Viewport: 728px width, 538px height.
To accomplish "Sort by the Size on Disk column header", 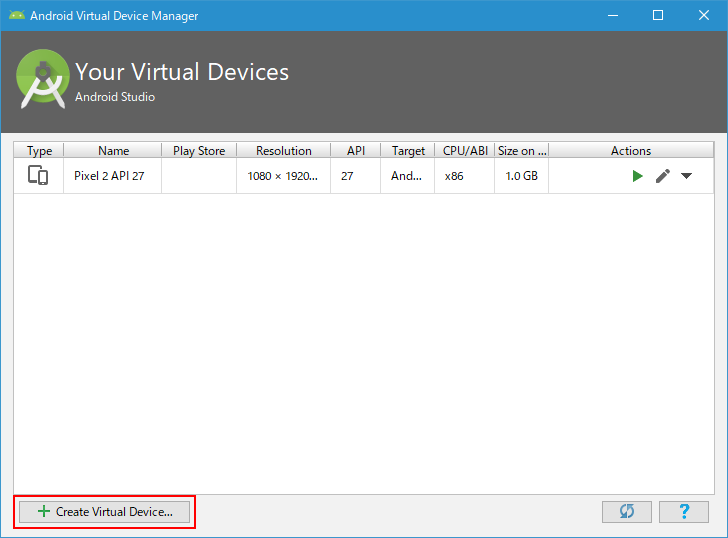I will [522, 150].
